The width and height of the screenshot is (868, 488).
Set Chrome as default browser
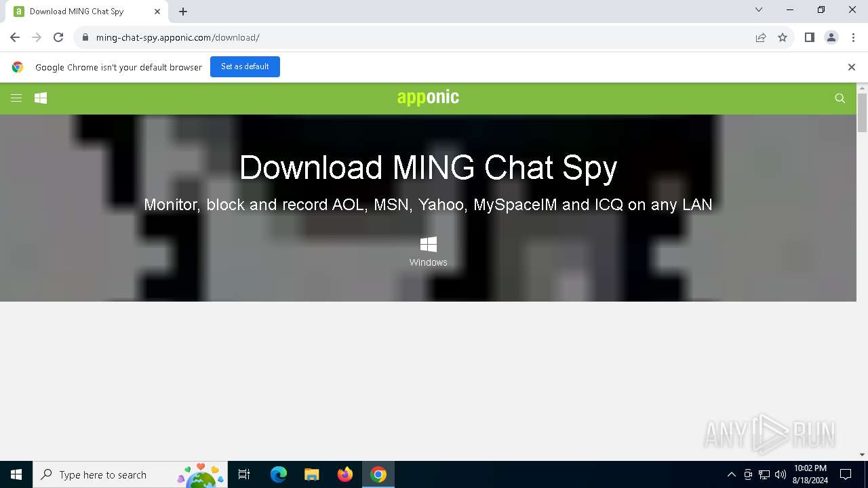click(245, 66)
